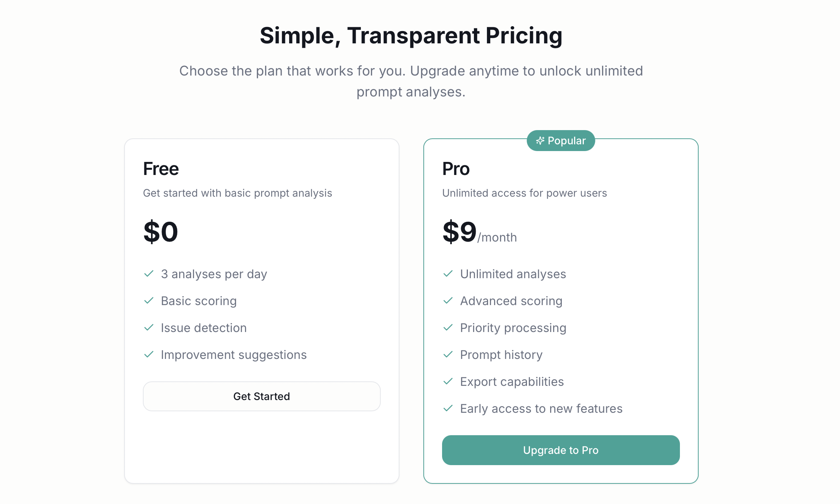Click the 'Free' plan heading

(161, 169)
